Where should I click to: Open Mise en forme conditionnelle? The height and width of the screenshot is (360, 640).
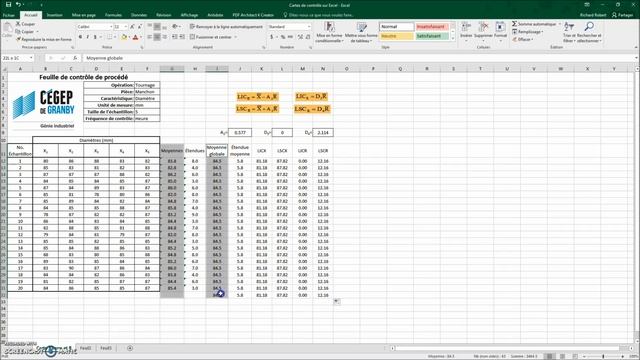pos(329,32)
